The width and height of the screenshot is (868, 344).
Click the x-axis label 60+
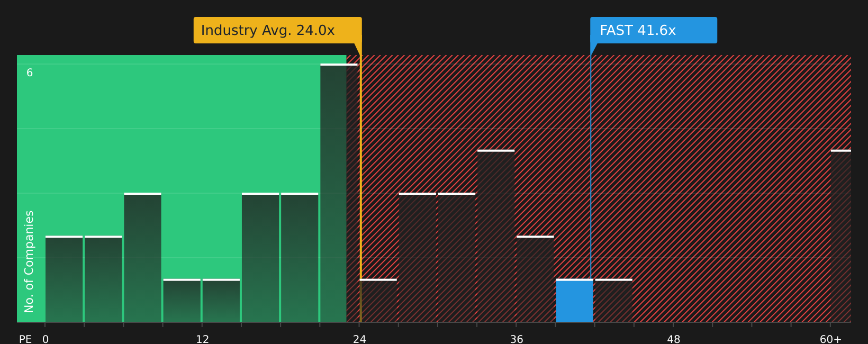click(830, 339)
